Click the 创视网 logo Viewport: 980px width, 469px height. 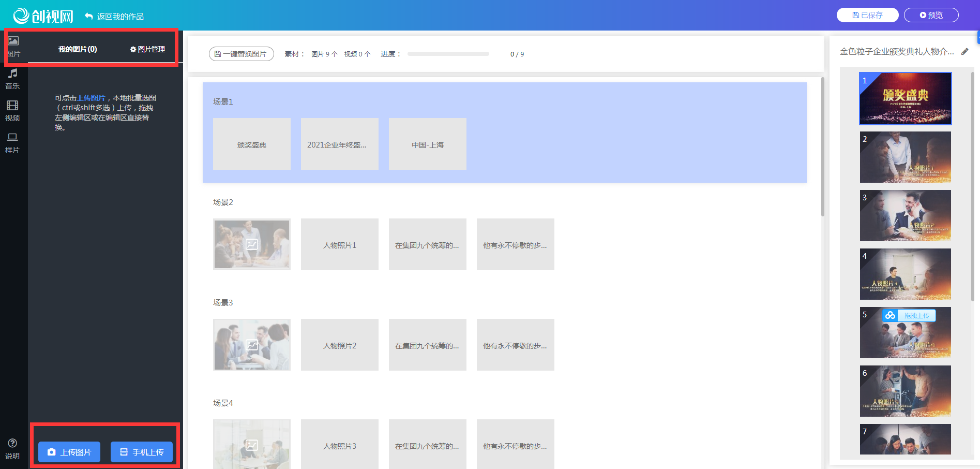coord(43,16)
